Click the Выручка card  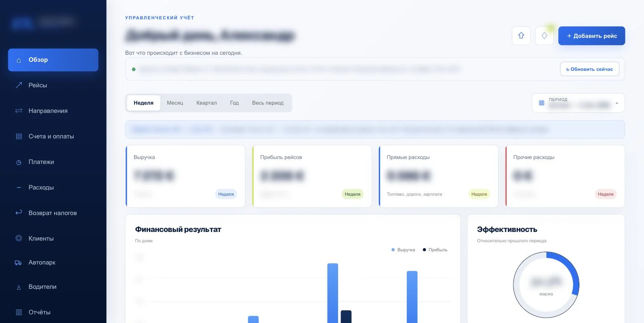pyautogui.click(x=185, y=176)
